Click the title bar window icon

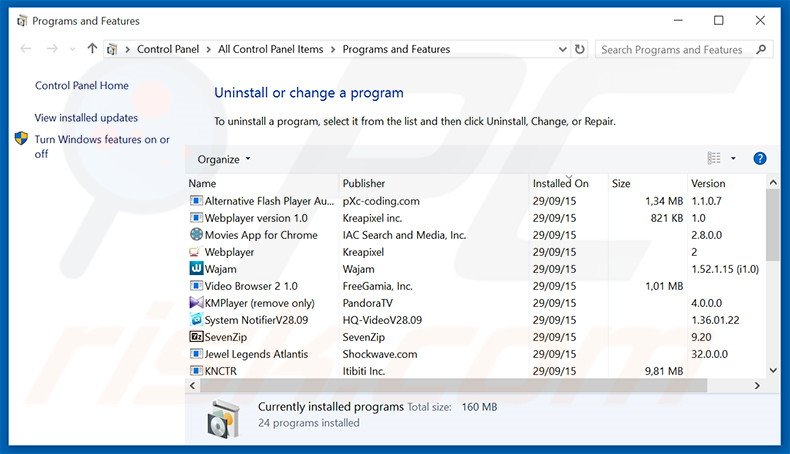coord(22,21)
